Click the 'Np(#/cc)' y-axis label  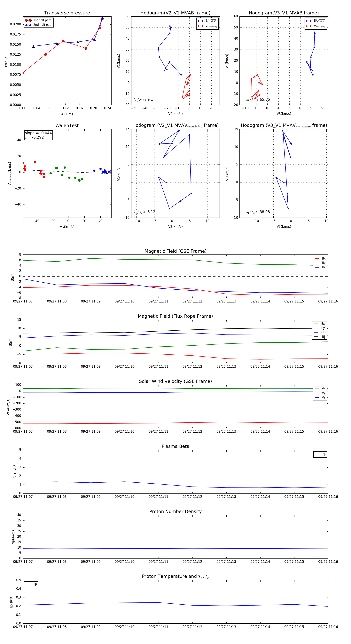click(13, 537)
